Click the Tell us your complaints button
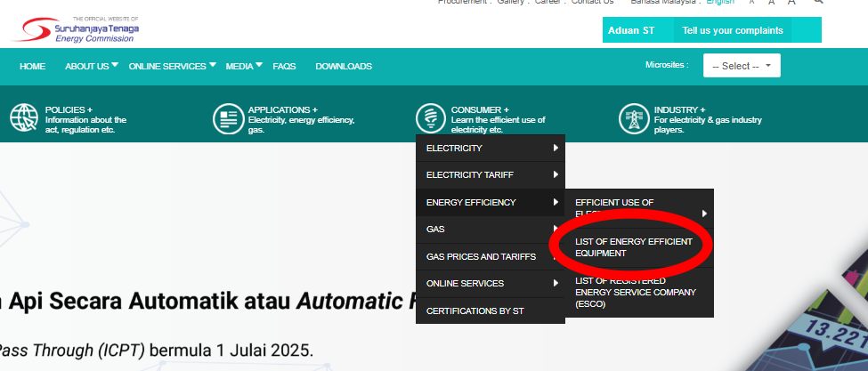This screenshot has height=371, width=868. [733, 30]
